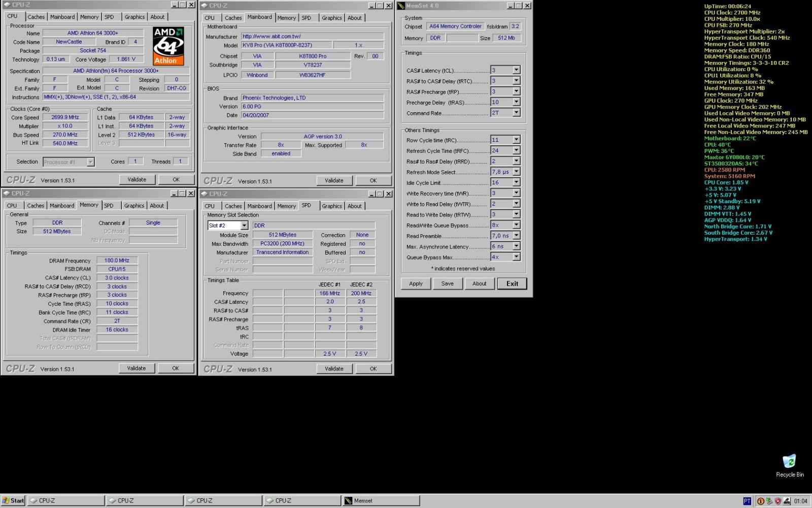Open the Read/Write Queue Bypass dropdown
812x508 pixels.
[516, 225]
